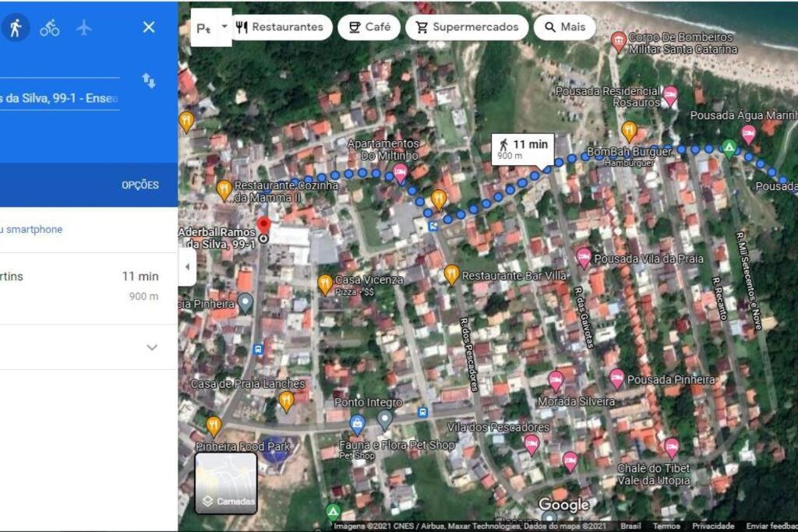Open the Pousada Vila da Praia pin
Viewport: 798px width, 532px height.
[583, 258]
